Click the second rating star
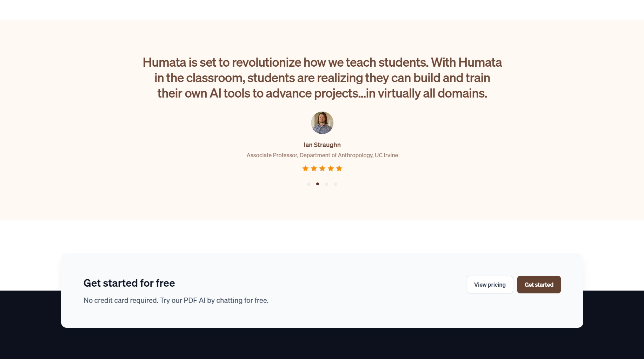The width and height of the screenshot is (644, 359). pos(314,169)
